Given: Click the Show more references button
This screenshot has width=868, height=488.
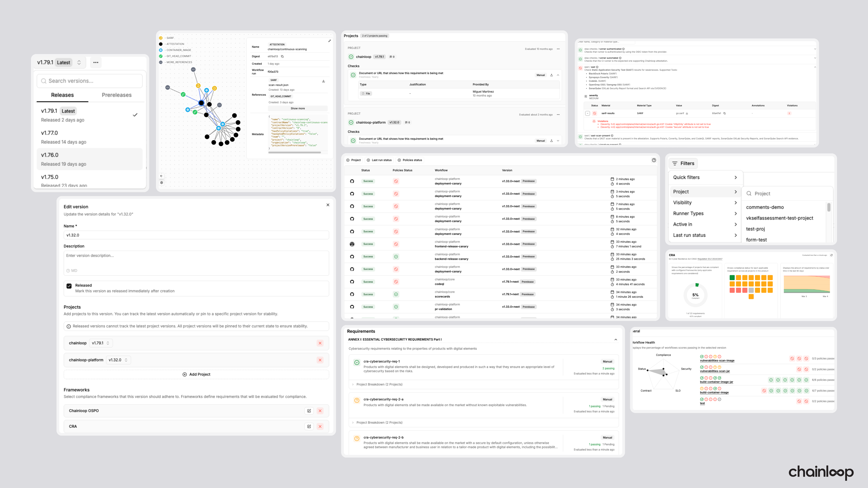Looking at the screenshot, I should pos(297,108).
